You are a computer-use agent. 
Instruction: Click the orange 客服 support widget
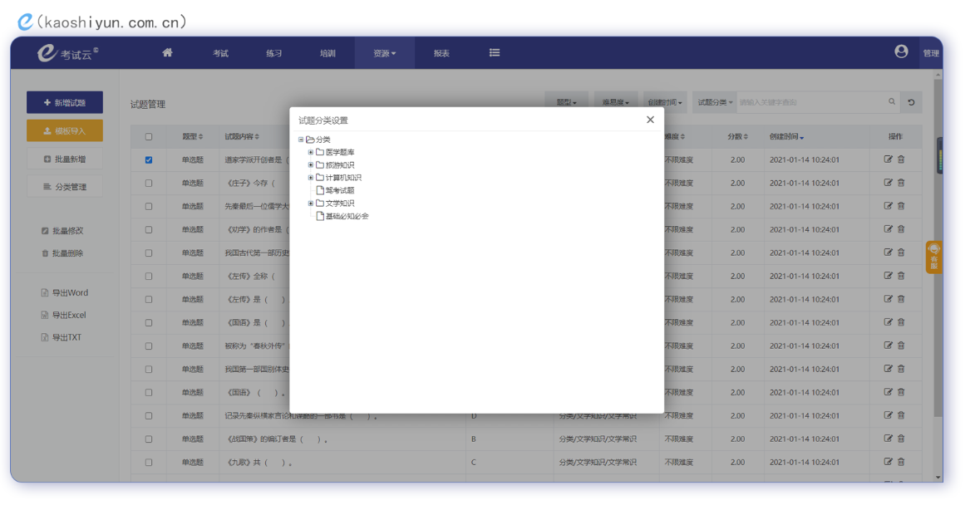click(x=934, y=257)
